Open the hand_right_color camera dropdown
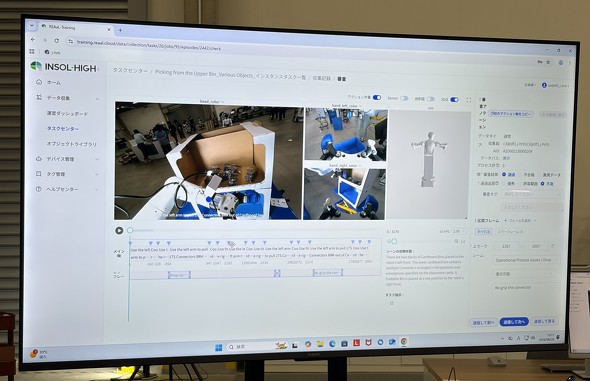The height and width of the screenshot is (381, 590). (344, 165)
